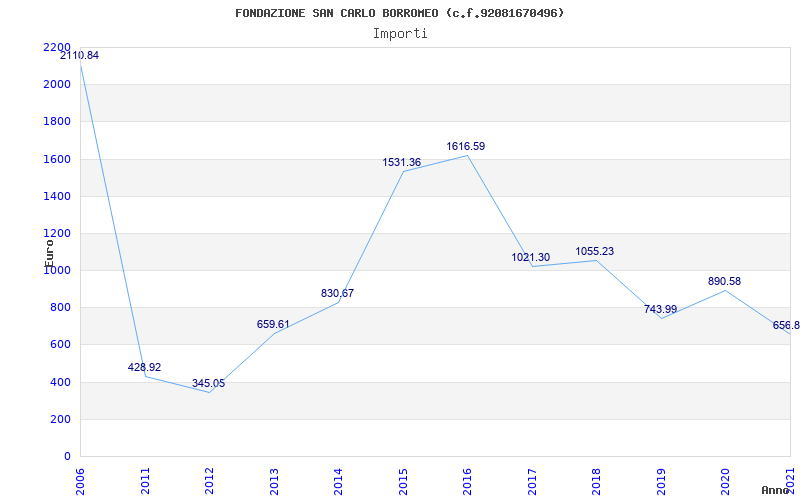Click the 1200 y-axis label
Screen dimensions: 800x500
pyautogui.click(x=57, y=233)
